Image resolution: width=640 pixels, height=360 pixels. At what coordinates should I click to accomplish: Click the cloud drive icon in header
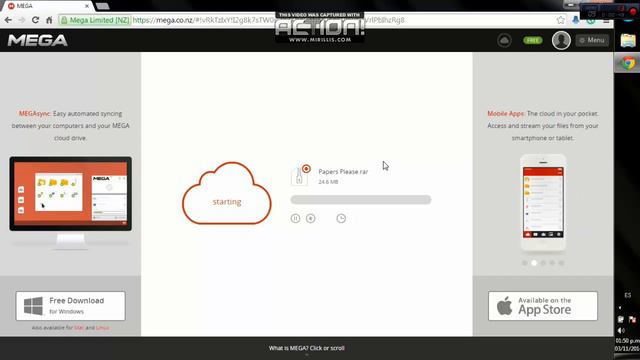[x=504, y=40]
